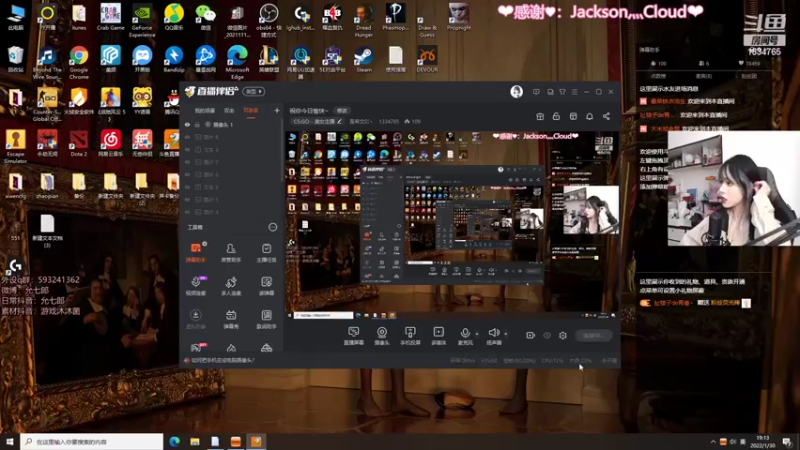Click the taskbar clock showing 19:13
The image size is (800, 450).
coord(762,441)
